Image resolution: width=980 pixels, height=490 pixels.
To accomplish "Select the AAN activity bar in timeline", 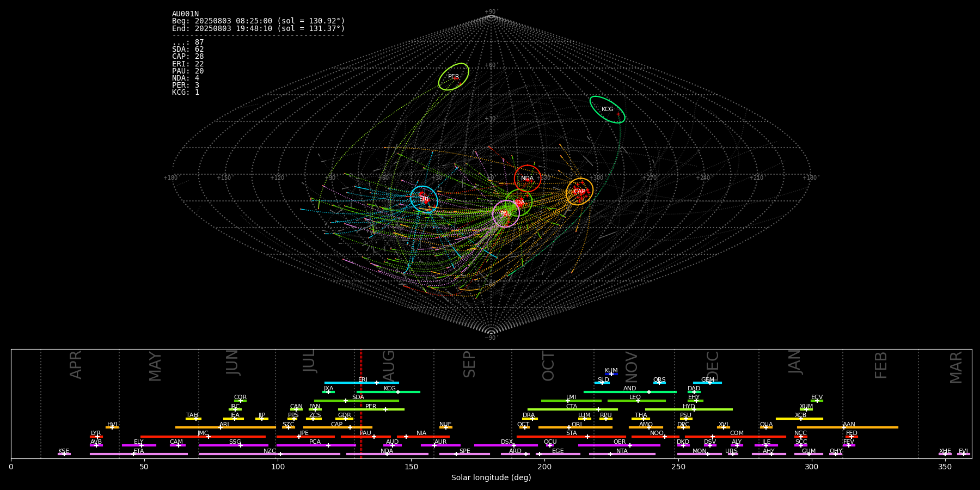I will coord(848,427).
